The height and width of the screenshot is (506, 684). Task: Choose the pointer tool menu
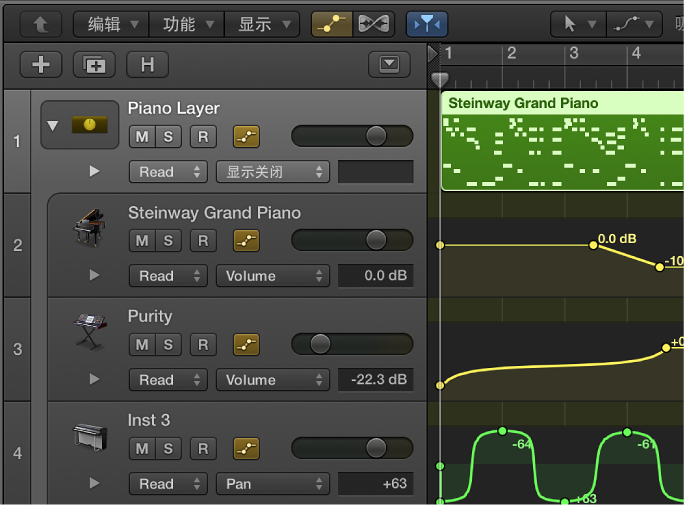(x=579, y=24)
